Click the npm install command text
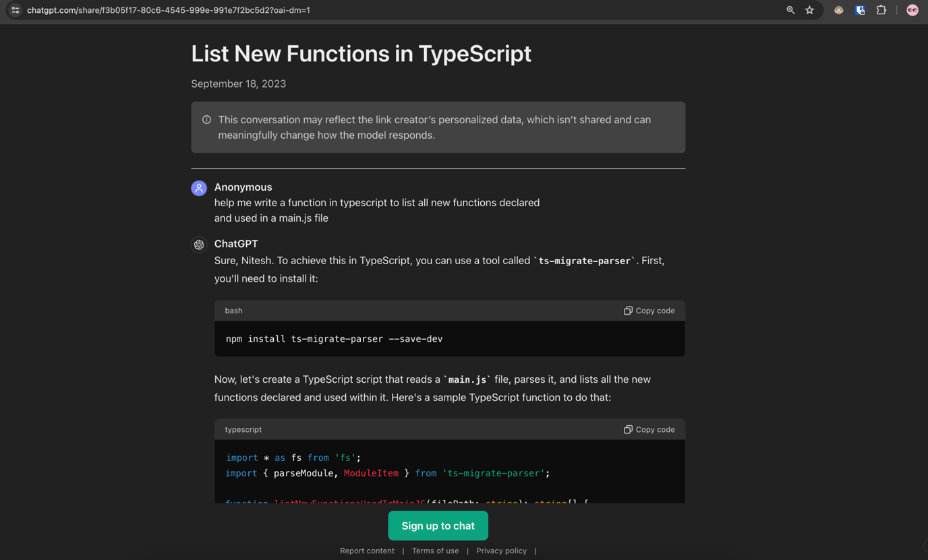This screenshot has width=928, height=560. click(334, 339)
